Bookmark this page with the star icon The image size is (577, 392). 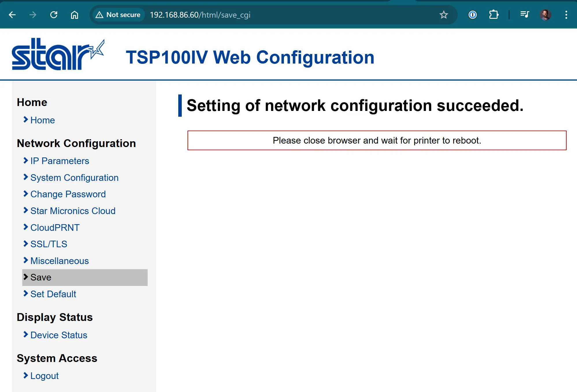(x=444, y=15)
